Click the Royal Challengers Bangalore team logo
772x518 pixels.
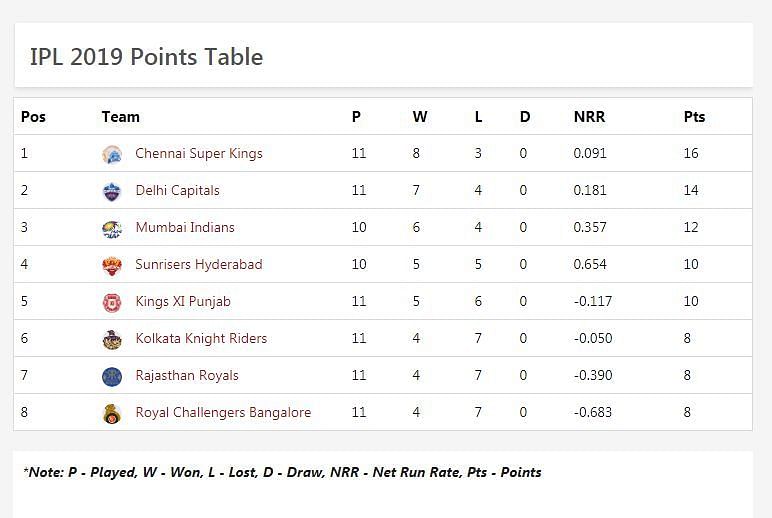coord(112,413)
